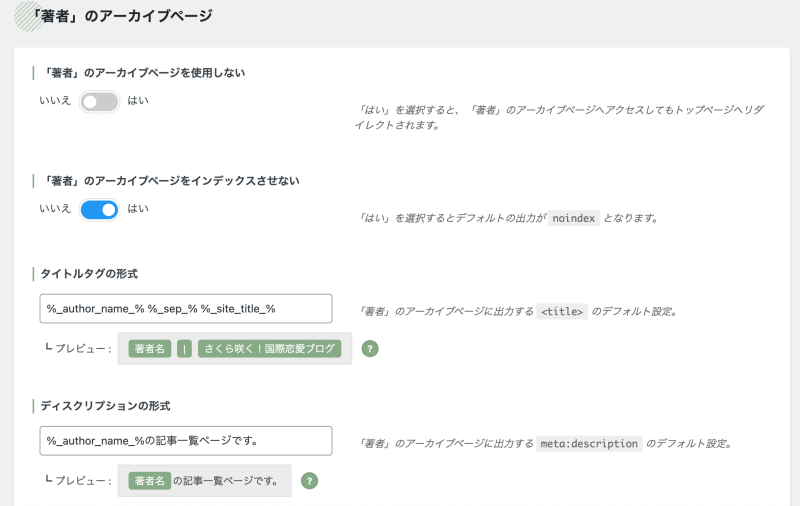Click the noindex code label
Screen dimensions: 800x506
pos(573,218)
